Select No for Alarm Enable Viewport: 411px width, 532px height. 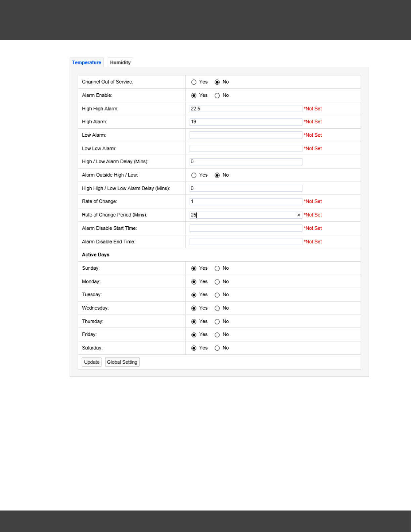point(217,96)
